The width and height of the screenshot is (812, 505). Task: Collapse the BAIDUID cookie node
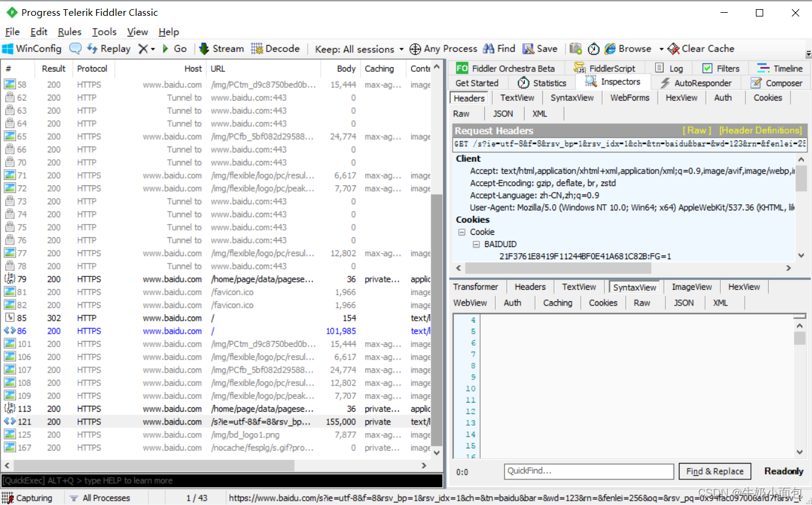click(x=475, y=243)
